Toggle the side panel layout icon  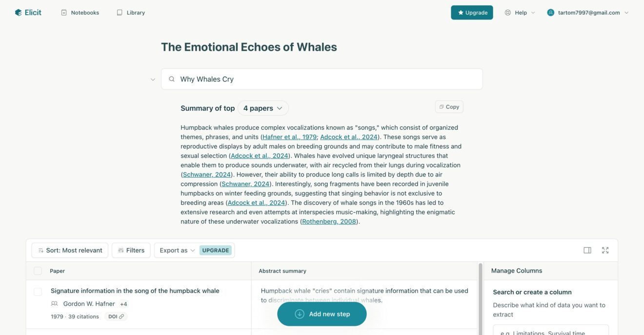[x=587, y=250]
